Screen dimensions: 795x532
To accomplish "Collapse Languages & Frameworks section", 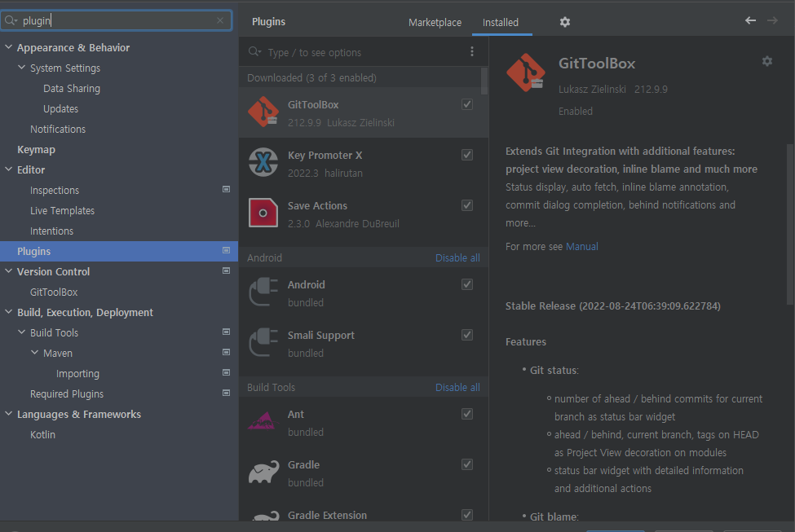I will pos(9,414).
